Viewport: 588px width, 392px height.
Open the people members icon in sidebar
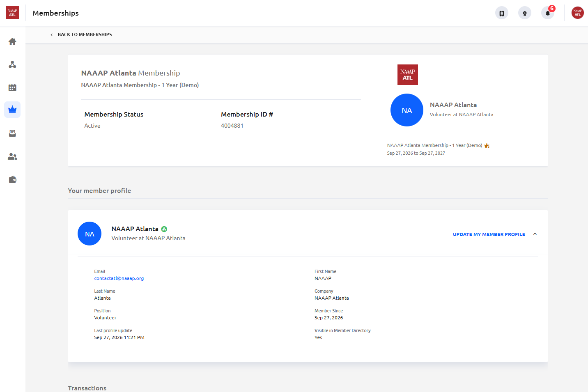point(12,156)
